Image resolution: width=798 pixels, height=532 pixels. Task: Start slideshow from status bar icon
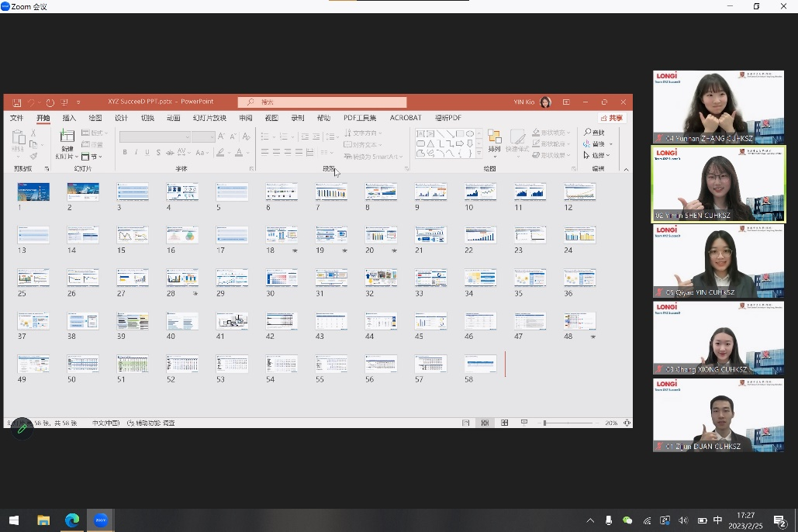click(524, 423)
